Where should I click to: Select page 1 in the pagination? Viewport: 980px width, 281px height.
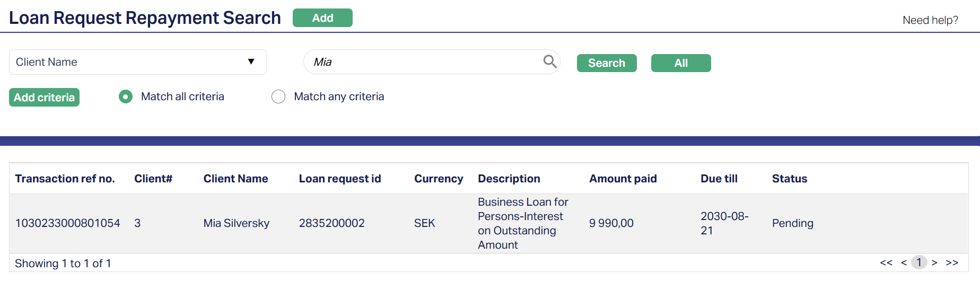[919, 262]
